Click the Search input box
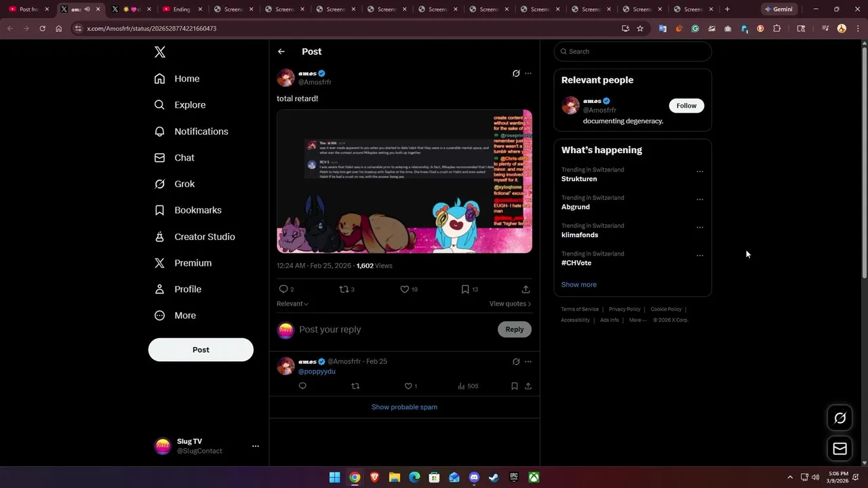This screenshot has width=868, height=488. (633, 52)
